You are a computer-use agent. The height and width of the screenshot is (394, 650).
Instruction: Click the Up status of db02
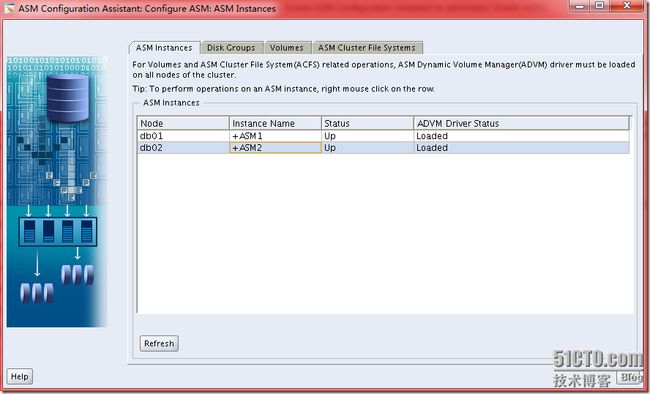[367, 148]
